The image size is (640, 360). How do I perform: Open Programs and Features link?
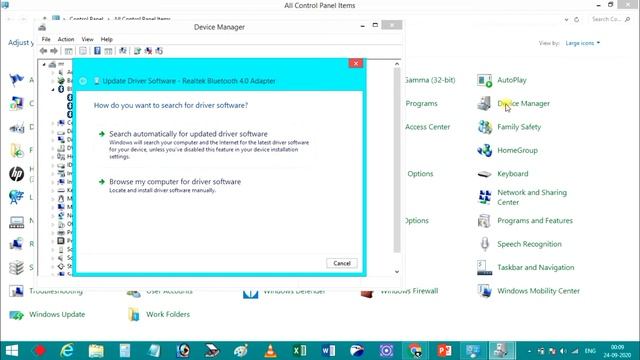[535, 221]
